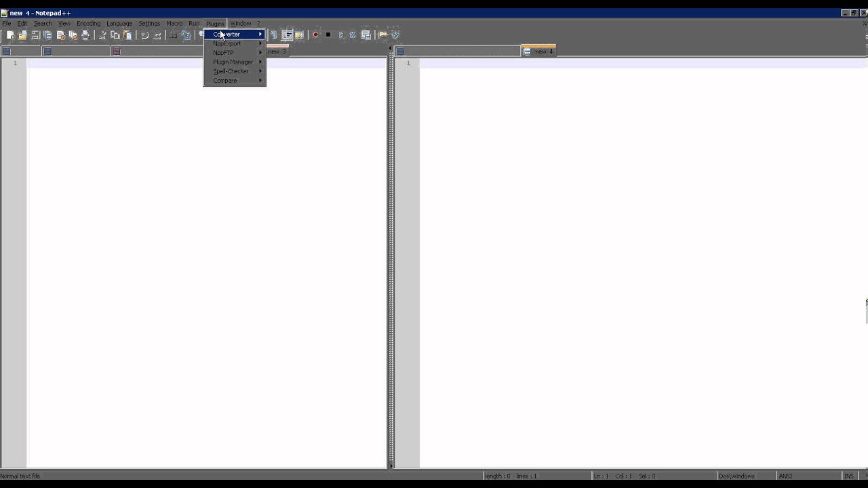Viewport: 868px width, 488px height.
Task: Toggle INS insert mode in status bar
Action: pyautogui.click(x=849, y=476)
